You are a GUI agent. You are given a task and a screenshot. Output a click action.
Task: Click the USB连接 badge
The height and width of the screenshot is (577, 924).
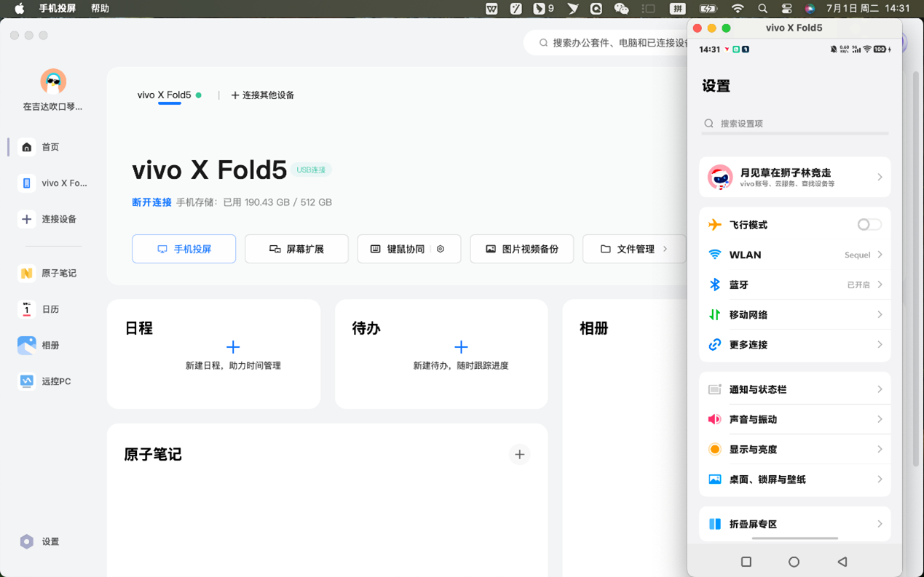311,170
